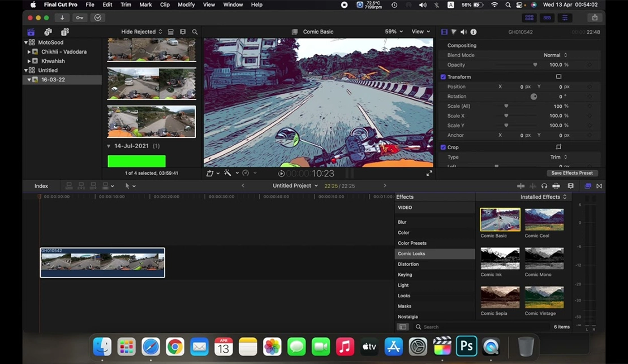Image resolution: width=628 pixels, height=364 pixels.
Task: Open the Modify menu
Action: click(x=186, y=5)
